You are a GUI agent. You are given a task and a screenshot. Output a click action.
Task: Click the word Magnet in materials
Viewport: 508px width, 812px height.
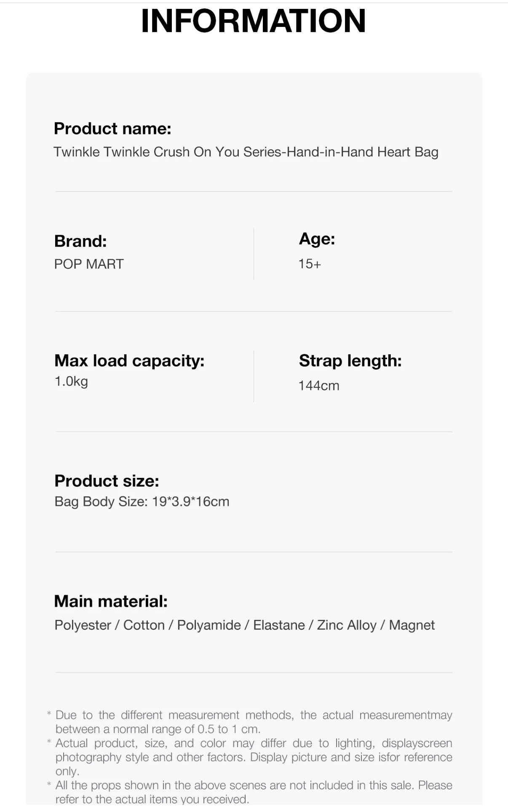click(x=412, y=625)
